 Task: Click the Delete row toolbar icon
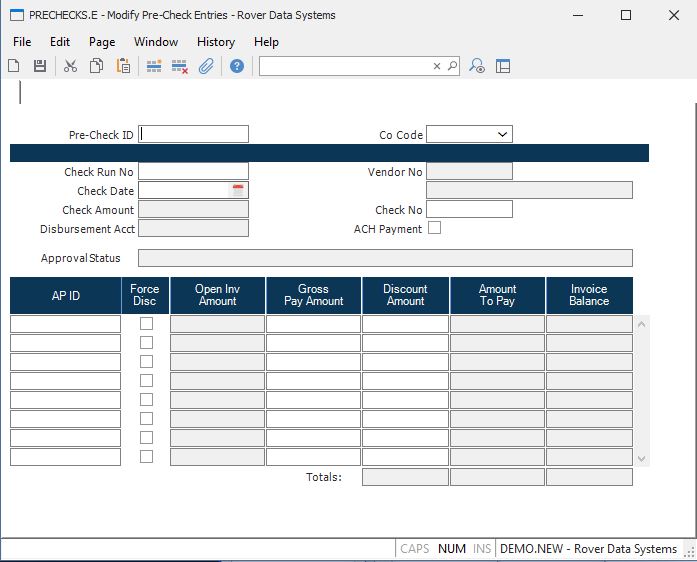click(x=180, y=66)
